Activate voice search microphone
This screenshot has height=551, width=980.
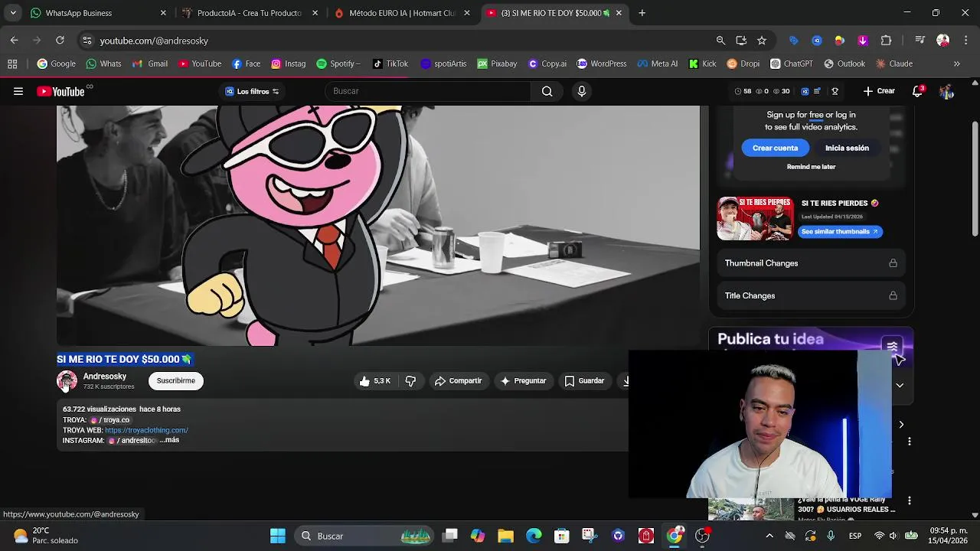(x=582, y=91)
